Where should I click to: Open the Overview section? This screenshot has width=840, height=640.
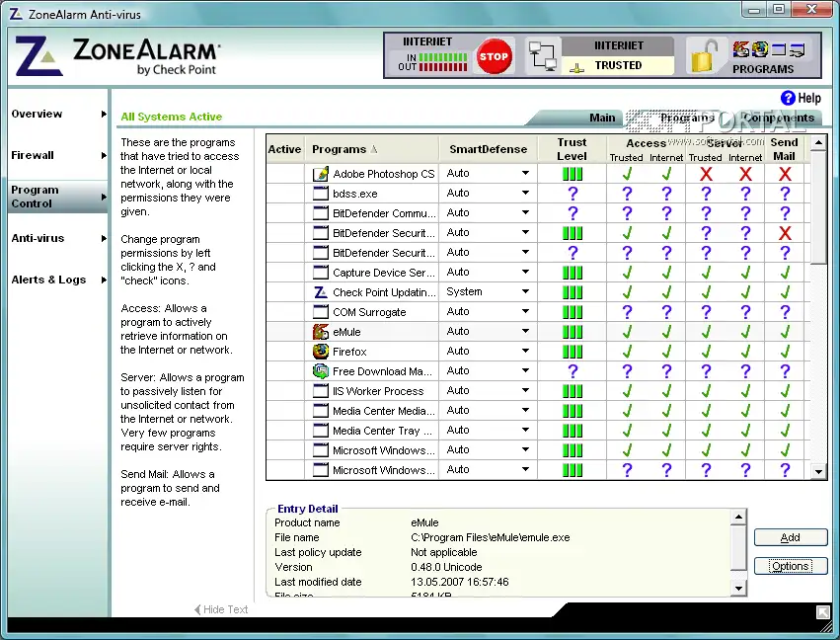(x=58, y=114)
